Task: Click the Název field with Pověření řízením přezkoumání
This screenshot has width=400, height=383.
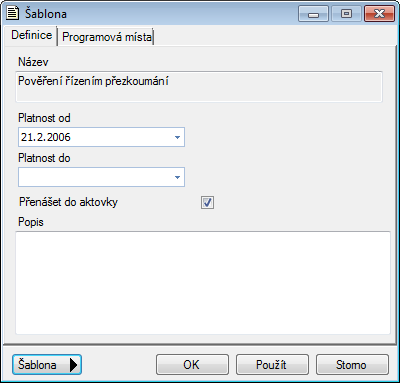Action: point(199,87)
